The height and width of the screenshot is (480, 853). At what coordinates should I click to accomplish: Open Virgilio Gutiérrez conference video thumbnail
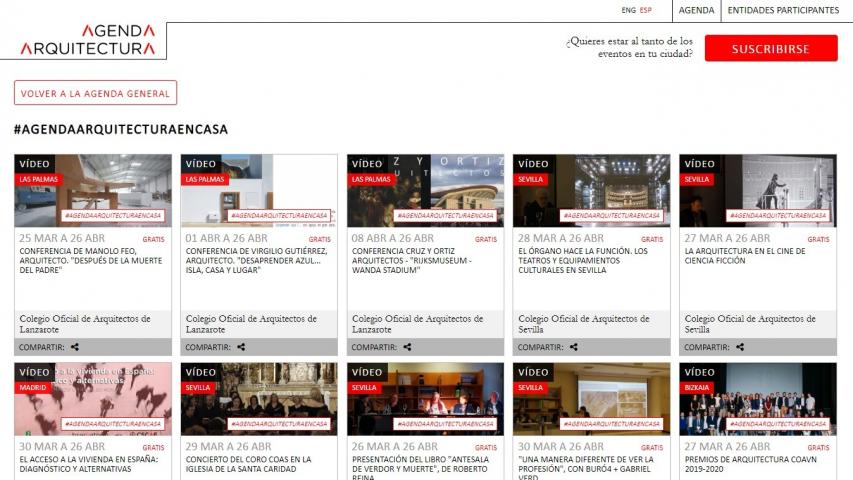point(259,190)
